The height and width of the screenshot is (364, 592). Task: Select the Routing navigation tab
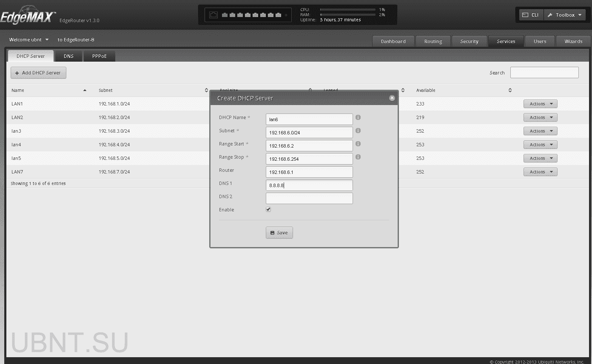pyautogui.click(x=433, y=41)
